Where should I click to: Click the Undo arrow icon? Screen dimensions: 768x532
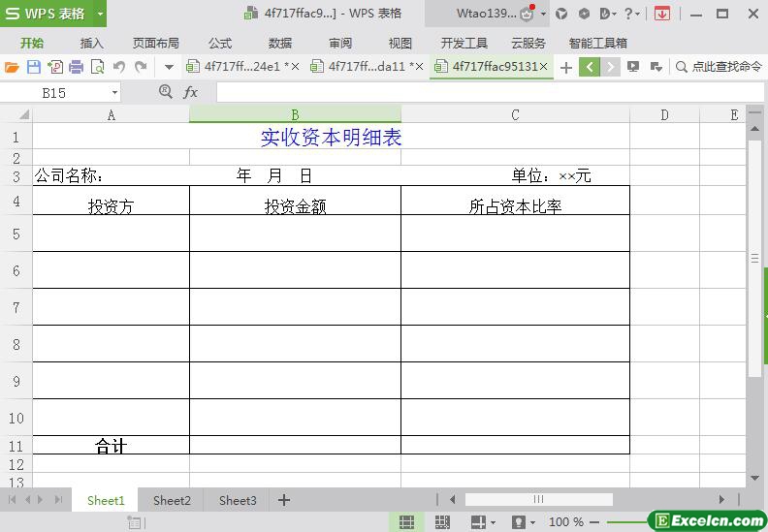[119, 67]
